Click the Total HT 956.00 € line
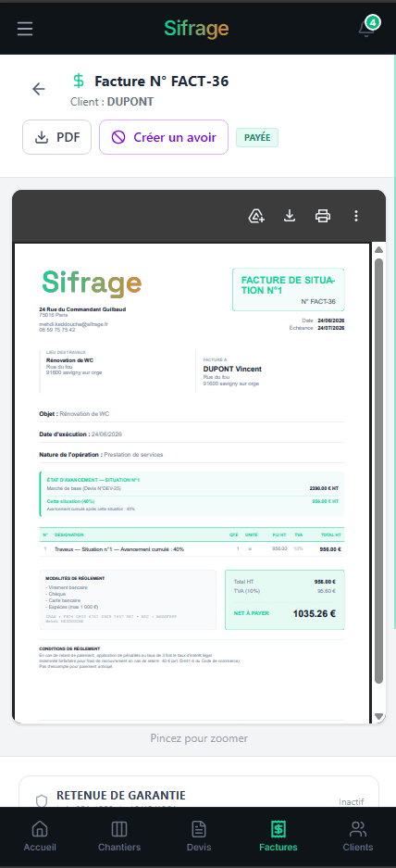The height and width of the screenshot is (868, 396). (x=284, y=582)
